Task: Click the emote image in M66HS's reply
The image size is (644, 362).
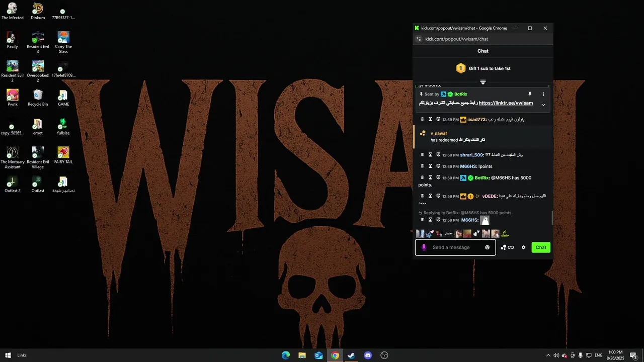Action: [x=485, y=220]
